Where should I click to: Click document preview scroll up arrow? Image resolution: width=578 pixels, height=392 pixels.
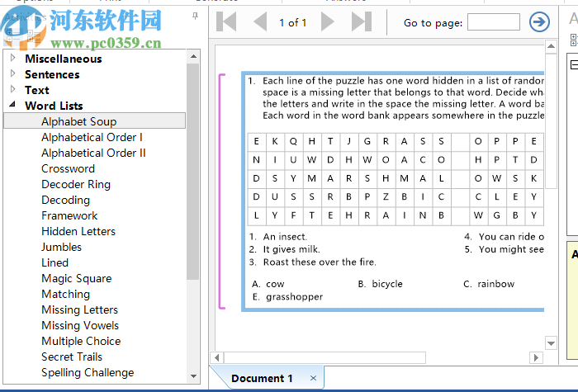(x=551, y=46)
